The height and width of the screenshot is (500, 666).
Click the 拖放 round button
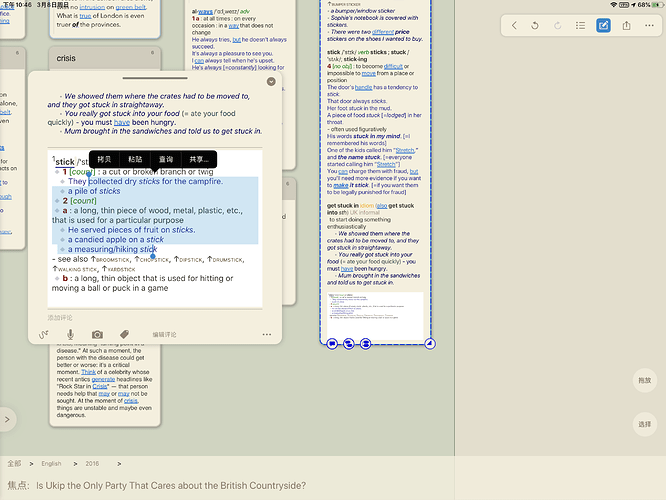644,380
